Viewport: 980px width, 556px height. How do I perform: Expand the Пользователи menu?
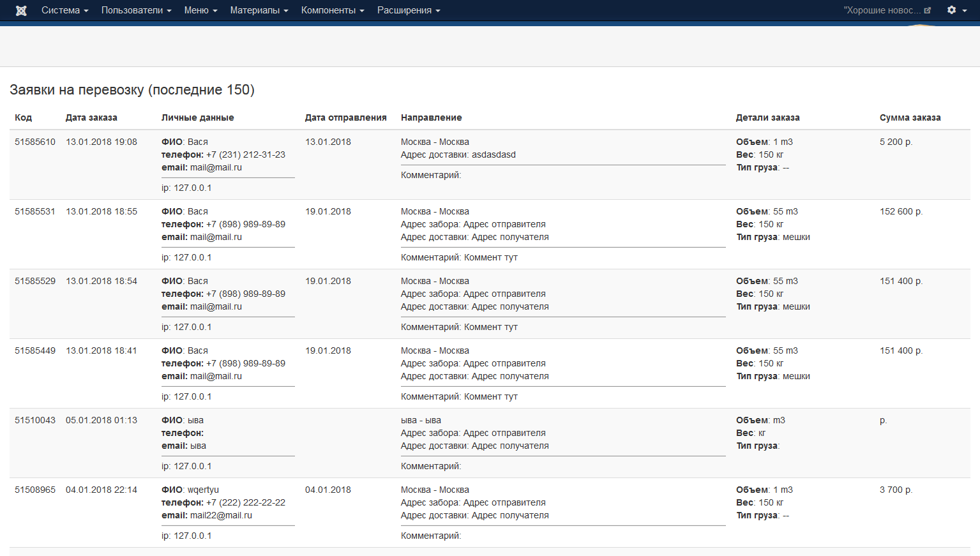click(136, 10)
